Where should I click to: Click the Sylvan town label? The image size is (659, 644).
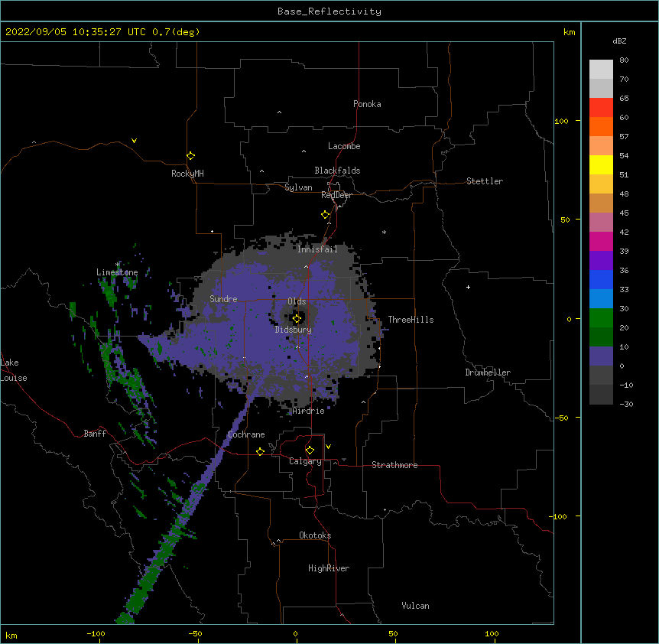click(x=298, y=187)
